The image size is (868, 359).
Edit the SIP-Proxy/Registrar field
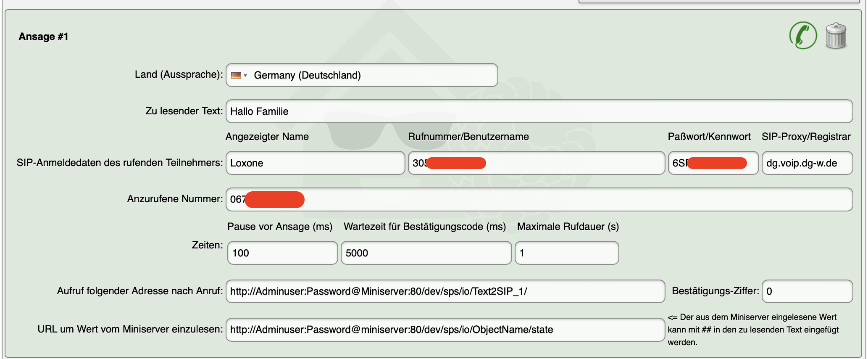[x=807, y=163]
